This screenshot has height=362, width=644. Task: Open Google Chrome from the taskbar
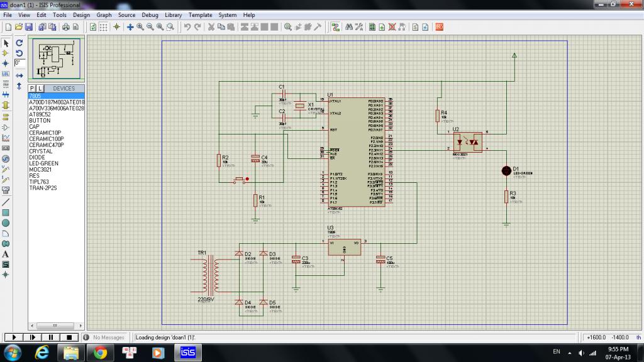click(x=100, y=353)
